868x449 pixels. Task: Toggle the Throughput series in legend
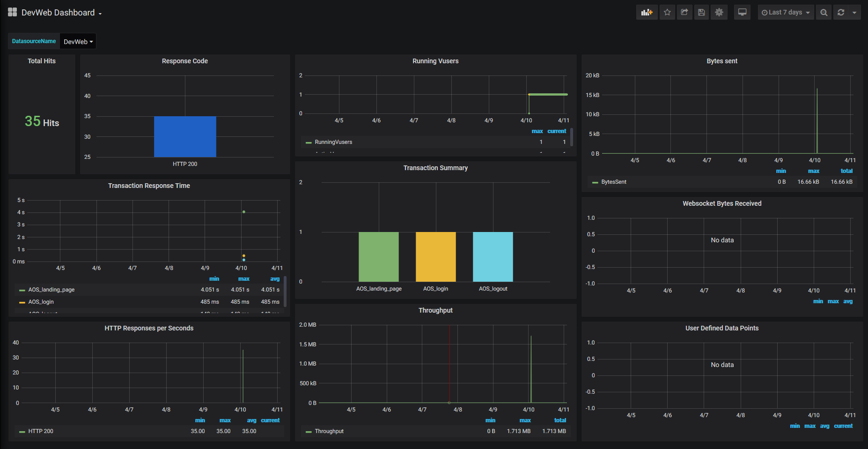329,431
